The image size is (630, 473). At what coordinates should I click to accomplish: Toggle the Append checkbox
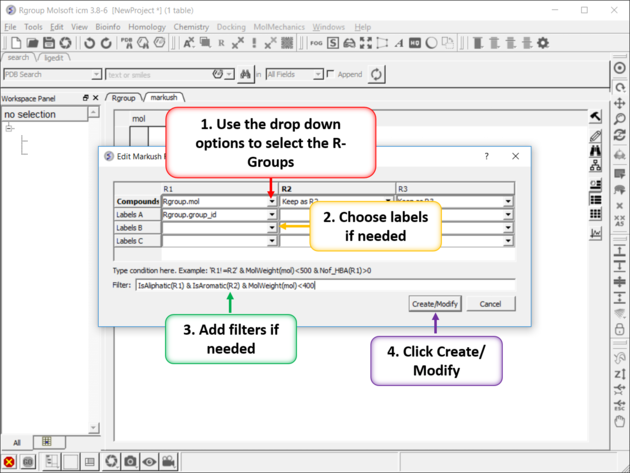[x=331, y=74]
